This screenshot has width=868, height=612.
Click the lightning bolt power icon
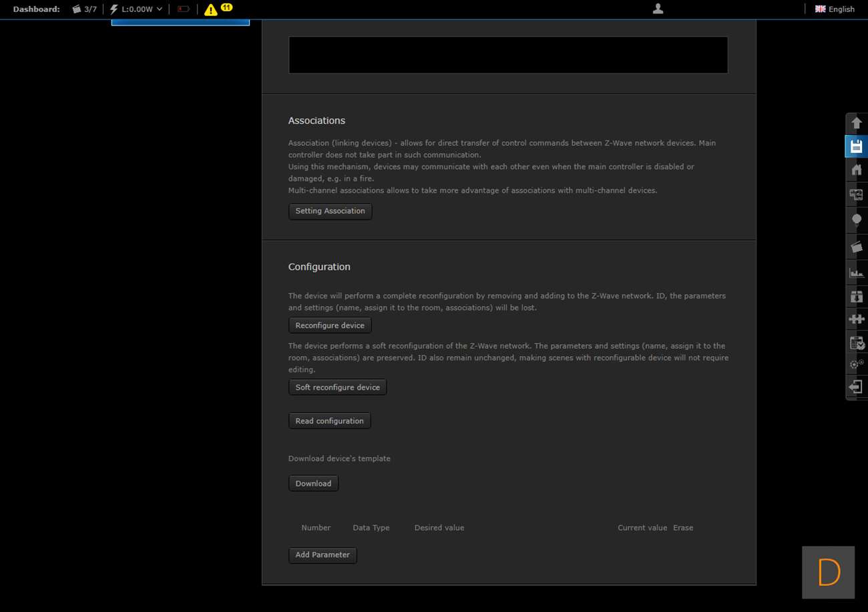[114, 9]
